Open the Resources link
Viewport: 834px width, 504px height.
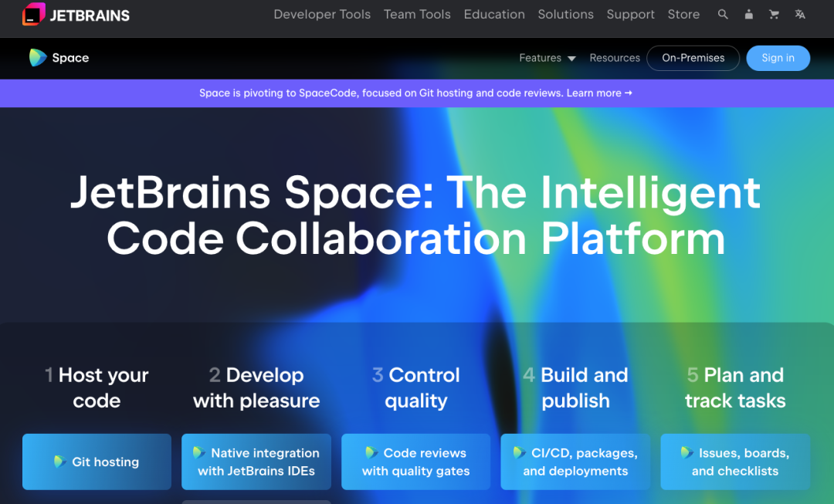click(x=615, y=58)
